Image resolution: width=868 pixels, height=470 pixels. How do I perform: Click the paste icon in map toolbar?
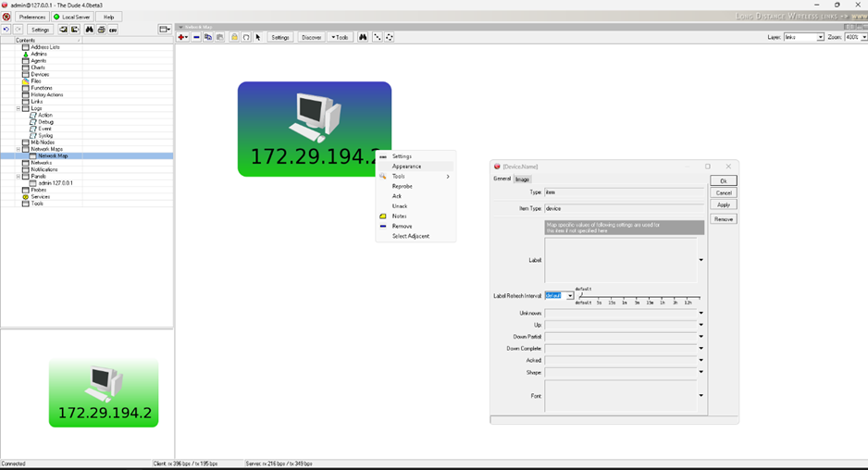[x=219, y=37]
